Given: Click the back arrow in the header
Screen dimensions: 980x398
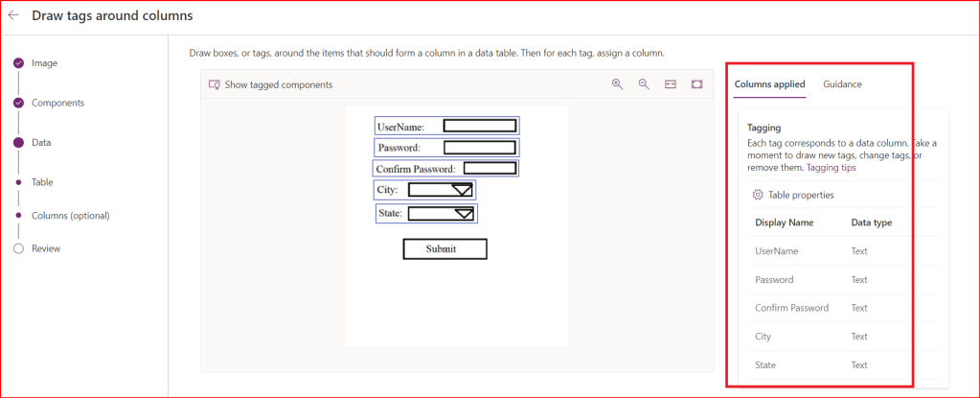Looking at the screenshot, I should click(13, 16).
